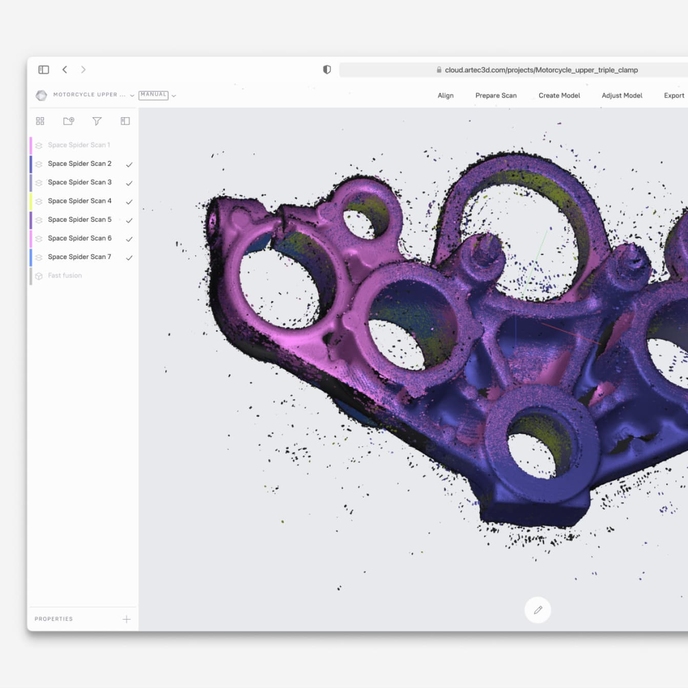Select Space Spider Scan 7 row

point(82,257)
